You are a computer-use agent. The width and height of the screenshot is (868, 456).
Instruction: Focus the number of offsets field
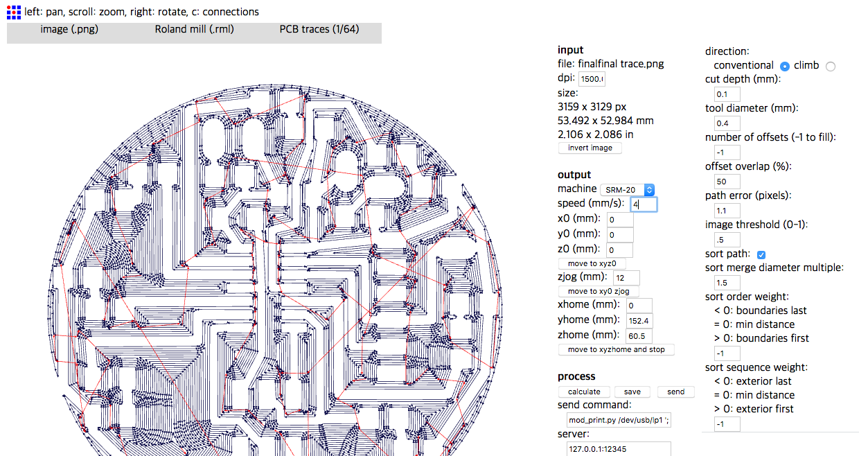727,152
